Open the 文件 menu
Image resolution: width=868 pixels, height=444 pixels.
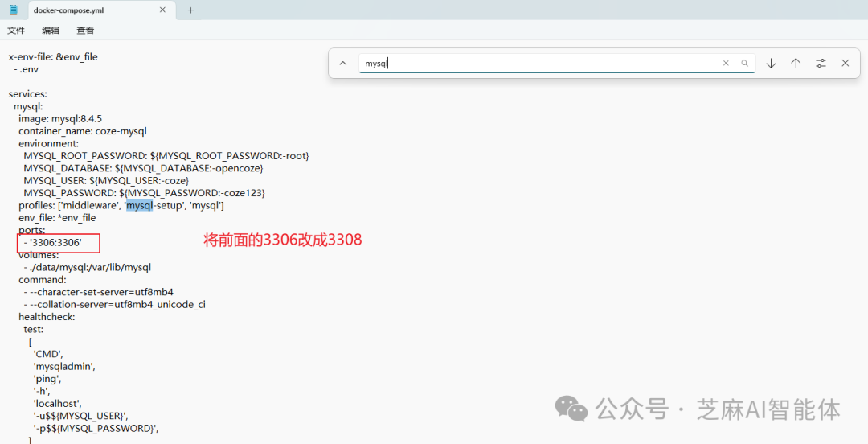(16, 31)
